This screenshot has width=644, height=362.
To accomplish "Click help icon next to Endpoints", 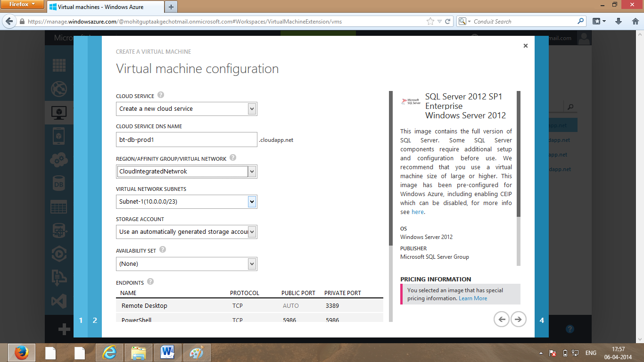I will (150, 281).
